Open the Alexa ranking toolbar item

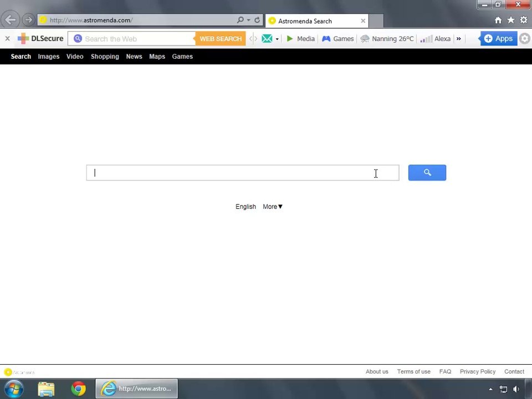[436, 39]
